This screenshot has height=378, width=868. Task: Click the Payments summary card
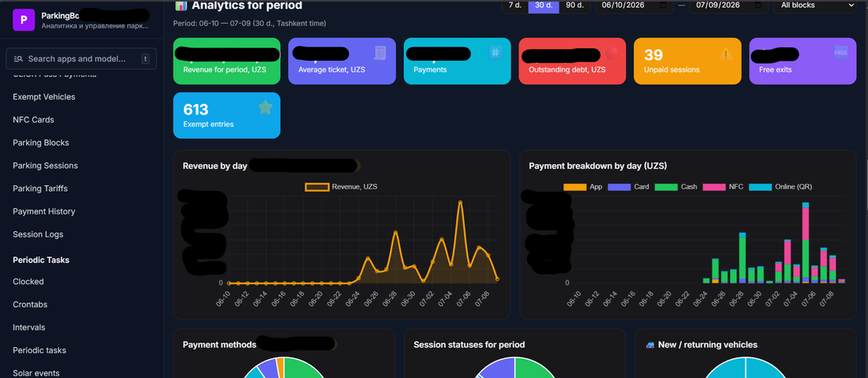[457, 61]
